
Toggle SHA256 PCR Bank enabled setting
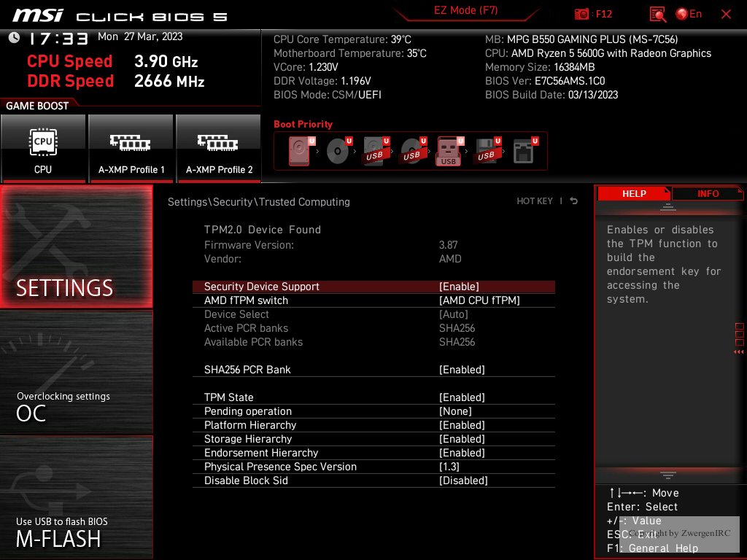(462, 370)
